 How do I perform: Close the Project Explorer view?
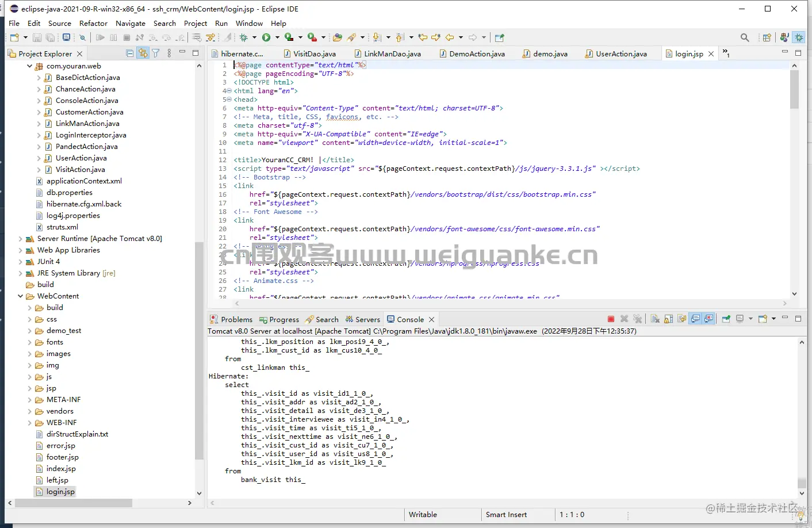click(79, 53)
